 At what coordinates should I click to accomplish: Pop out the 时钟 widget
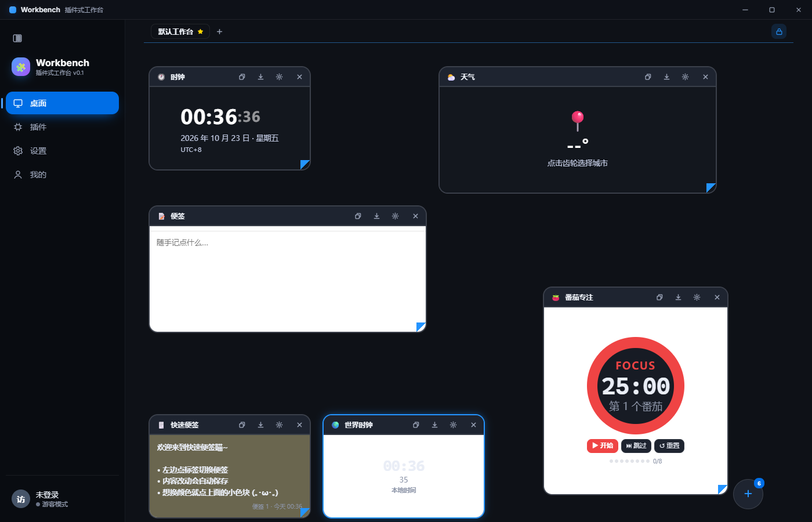[x=242, y=77]
